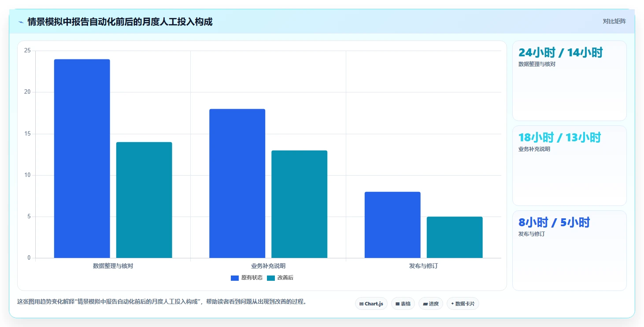
Task: Click the y-axis value 15
Action: pyautogui.click(x=27, y=134)
